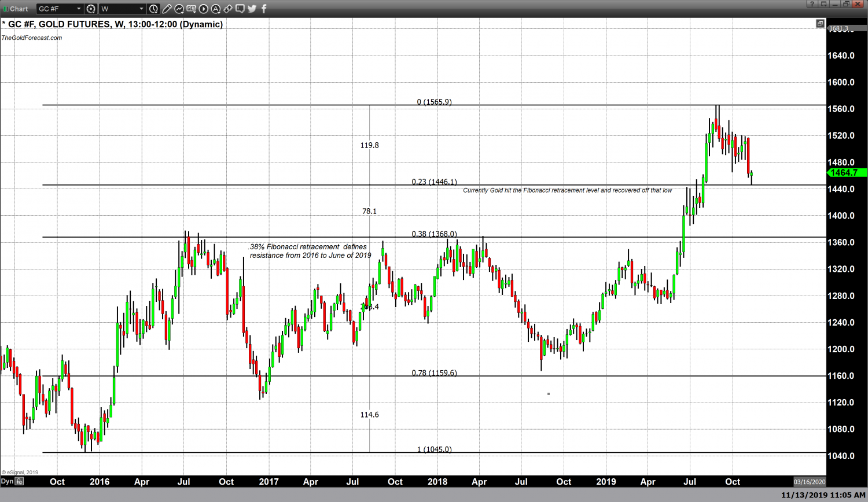Open the time template clock icon

pyautogui.click(x=153, y=9)
